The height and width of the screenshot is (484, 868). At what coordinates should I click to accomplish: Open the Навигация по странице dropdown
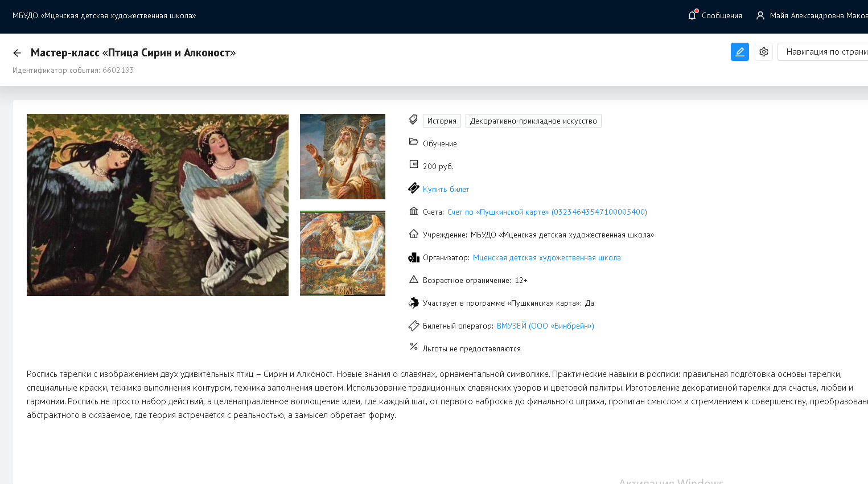pyautogui.click(x=825, y=52)
